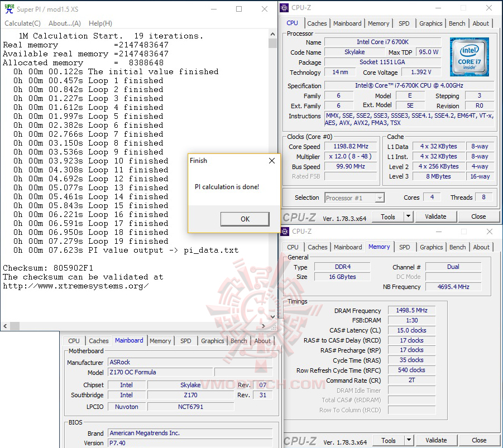Click Super PI horizontal scrollbar right arrow

point(264,326)
